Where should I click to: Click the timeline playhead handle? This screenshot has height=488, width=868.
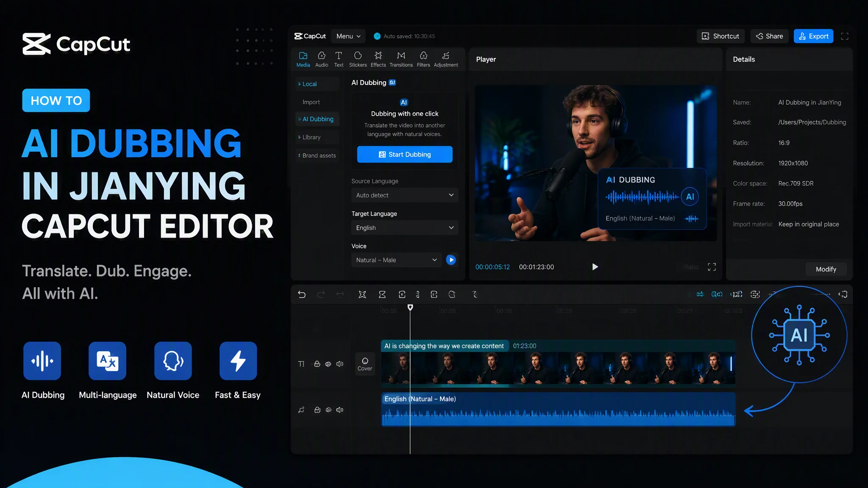click(410, 307)
